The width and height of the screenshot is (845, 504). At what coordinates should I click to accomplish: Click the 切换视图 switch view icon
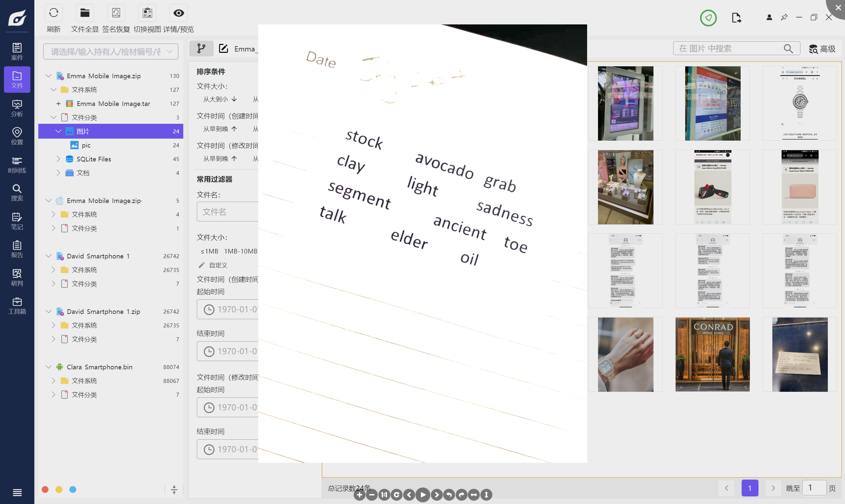pyautogui.click(x=147, y=13)
